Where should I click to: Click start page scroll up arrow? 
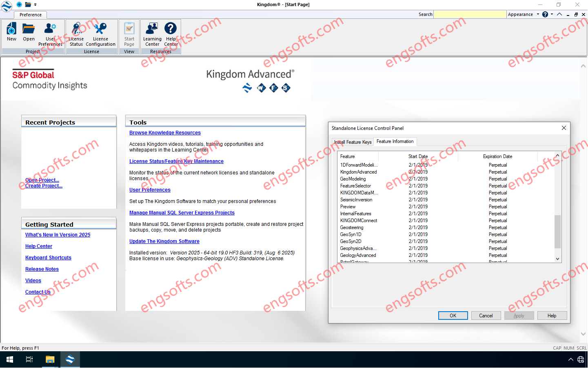click(583, 66)
